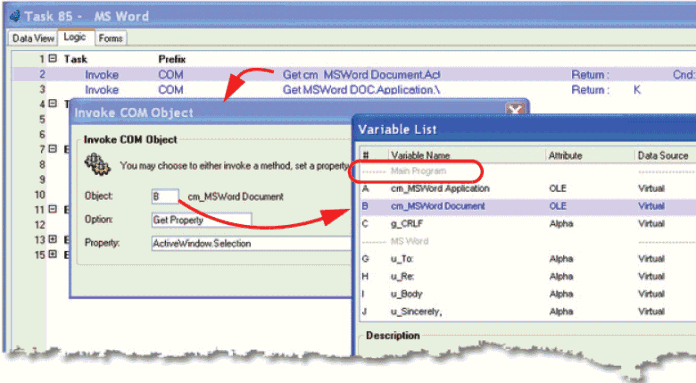696x383 pixels.
Task: Open the Option Get Property combo box
Action: [x=202, y=220]
